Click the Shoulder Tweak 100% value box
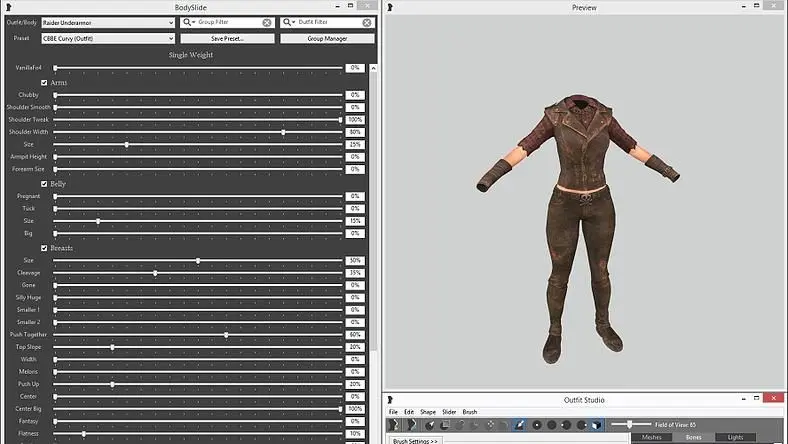 355,120
